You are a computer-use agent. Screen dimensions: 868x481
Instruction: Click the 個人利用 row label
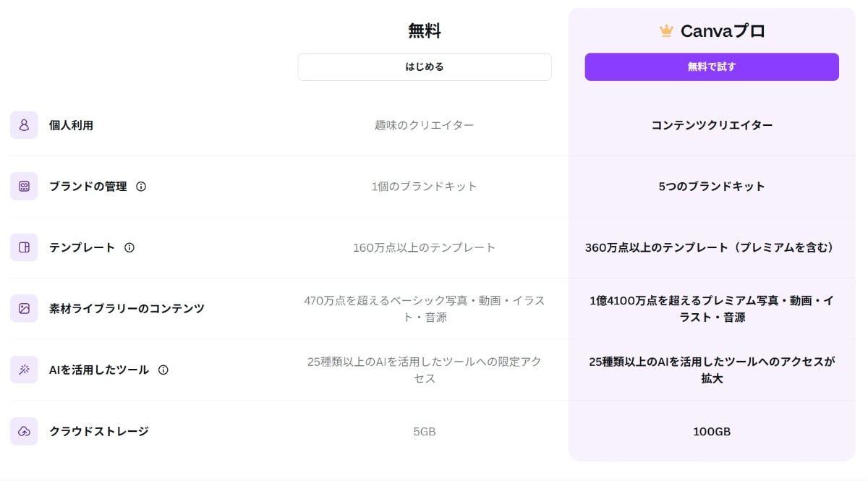tap(71, 125)
